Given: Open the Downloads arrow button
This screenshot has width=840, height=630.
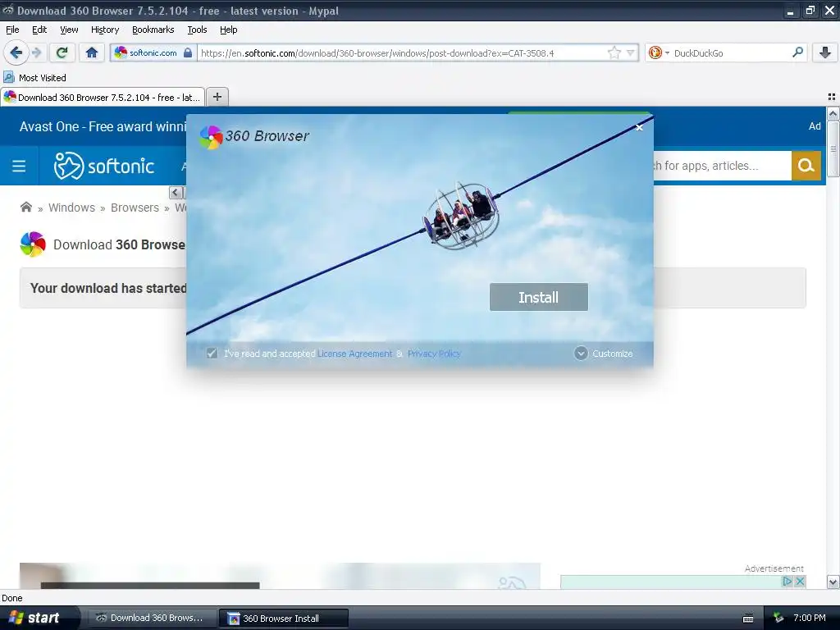Looking at the screenshot, I should click(825, 52).
